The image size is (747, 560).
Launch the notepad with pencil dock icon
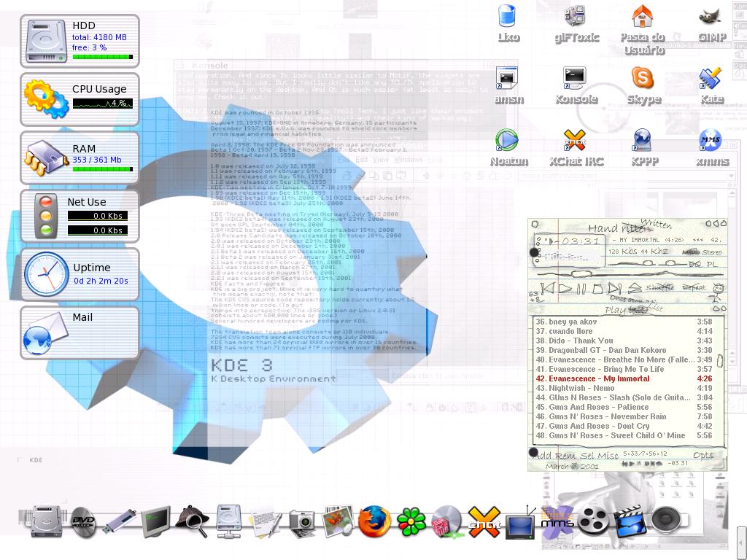click(x=264, y=522)
